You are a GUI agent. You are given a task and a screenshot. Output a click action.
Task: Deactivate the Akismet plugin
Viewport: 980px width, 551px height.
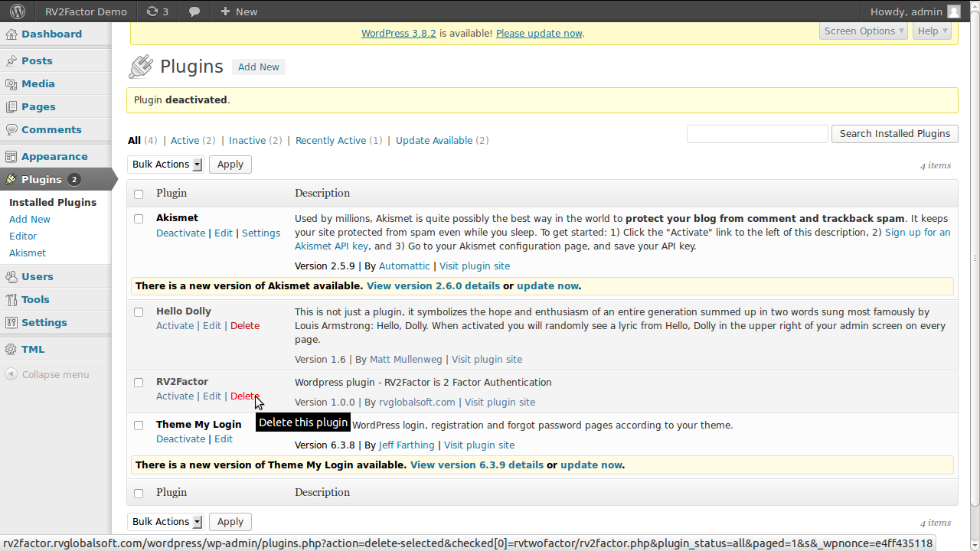point(181,233)
